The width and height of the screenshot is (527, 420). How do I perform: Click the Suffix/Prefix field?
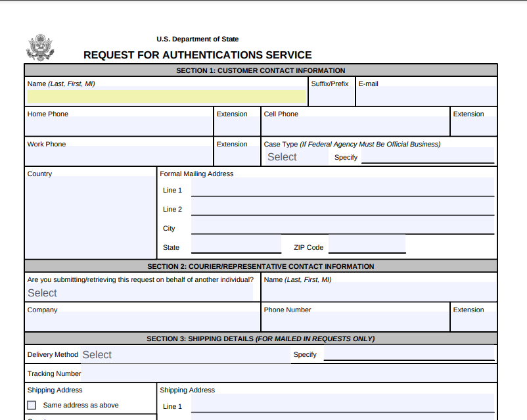click(331, 94)
